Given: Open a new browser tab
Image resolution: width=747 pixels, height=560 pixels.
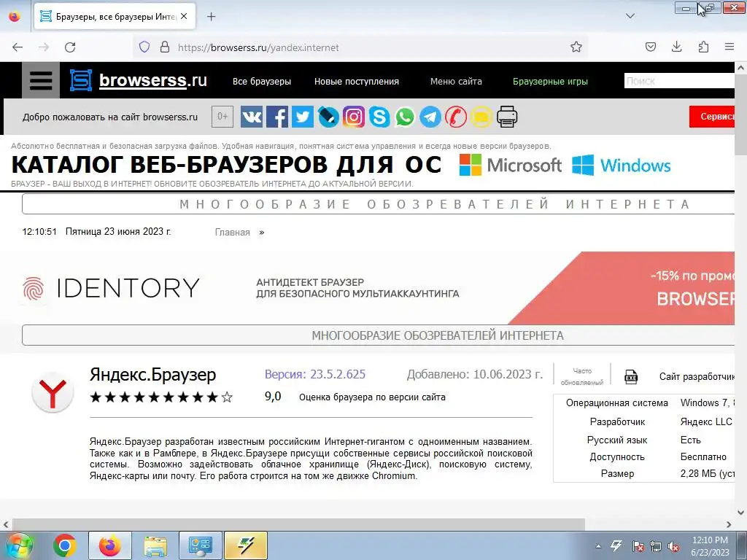Looking at the screenshot, I should click(x=211, y=17).
